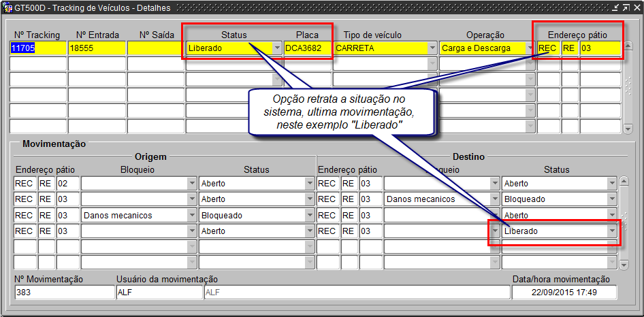Click the yellow Endereço pátio field 03
This screenshot has width=644, height=317.
pyautogui.click(x=600, y=48)
